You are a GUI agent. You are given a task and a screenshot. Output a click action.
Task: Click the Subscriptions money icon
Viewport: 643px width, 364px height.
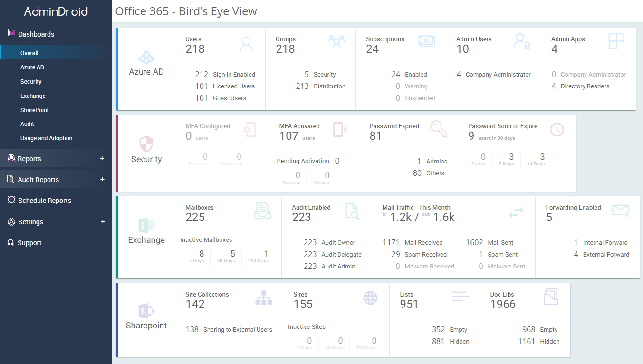(x=426, y=41)
